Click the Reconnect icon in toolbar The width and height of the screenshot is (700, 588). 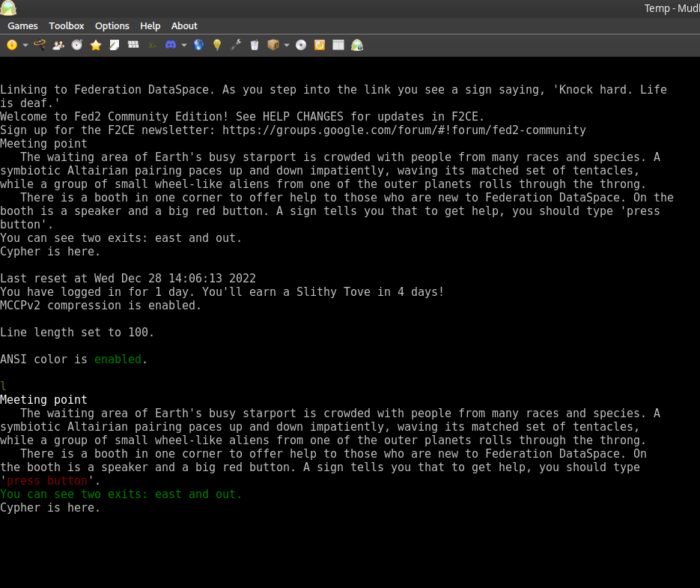[320, 45]
